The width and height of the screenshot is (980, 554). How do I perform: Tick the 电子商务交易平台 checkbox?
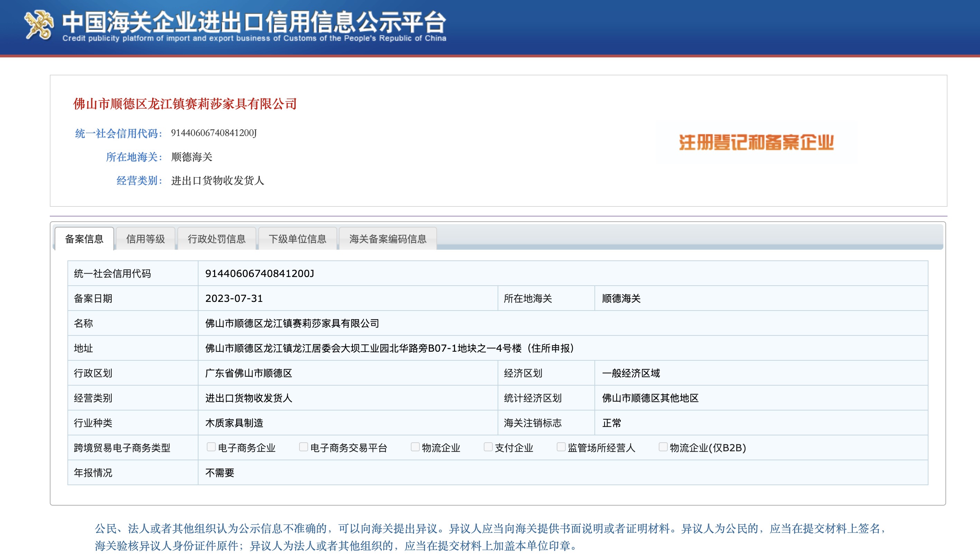303,447
